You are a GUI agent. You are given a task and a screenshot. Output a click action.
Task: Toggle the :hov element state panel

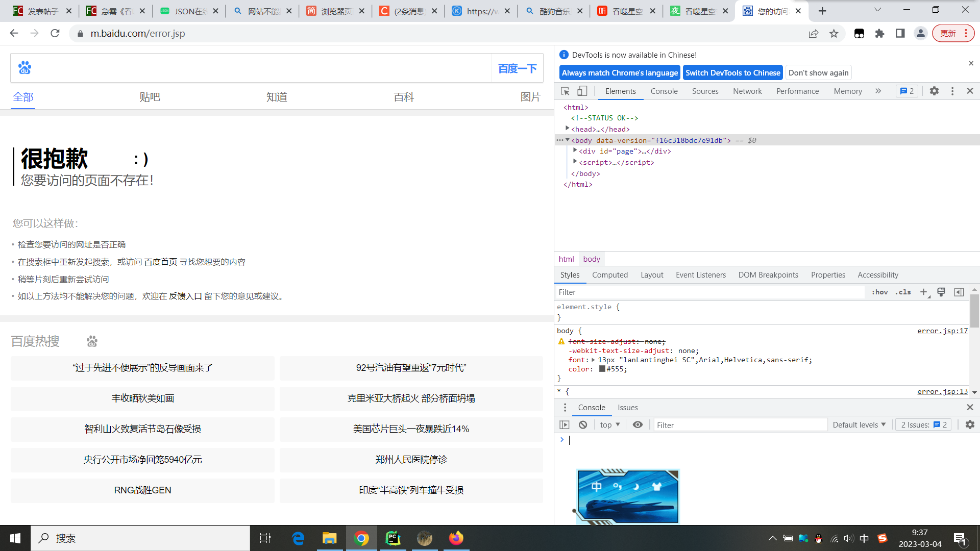coord(879,292)
